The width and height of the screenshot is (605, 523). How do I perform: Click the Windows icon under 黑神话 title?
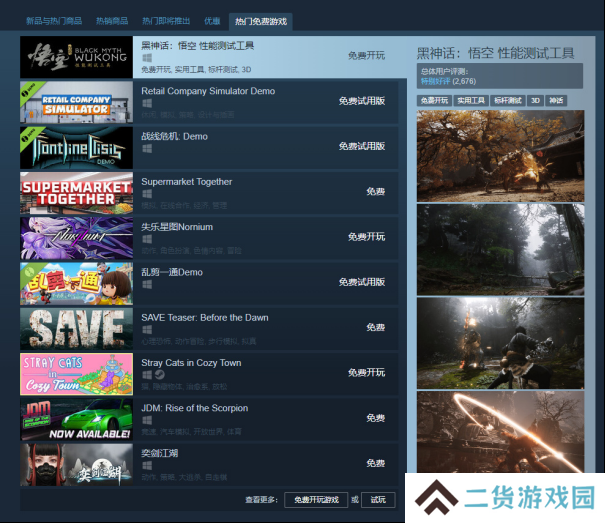click(147, 58)
